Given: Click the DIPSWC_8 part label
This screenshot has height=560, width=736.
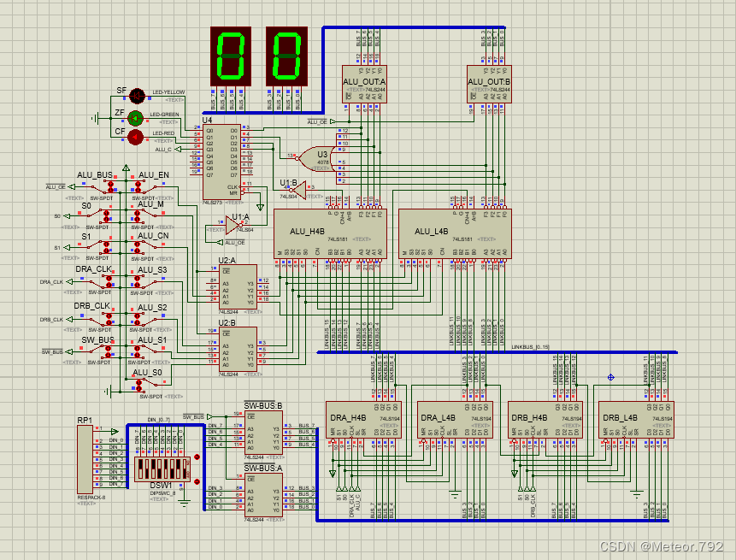Looking at the screenshot, I should (x=162, y=493).
